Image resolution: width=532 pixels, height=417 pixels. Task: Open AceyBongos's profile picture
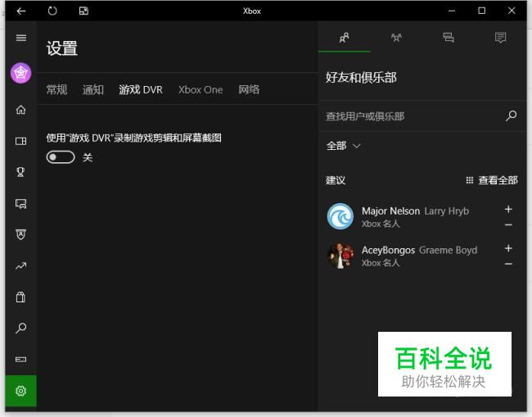point(340,256)
